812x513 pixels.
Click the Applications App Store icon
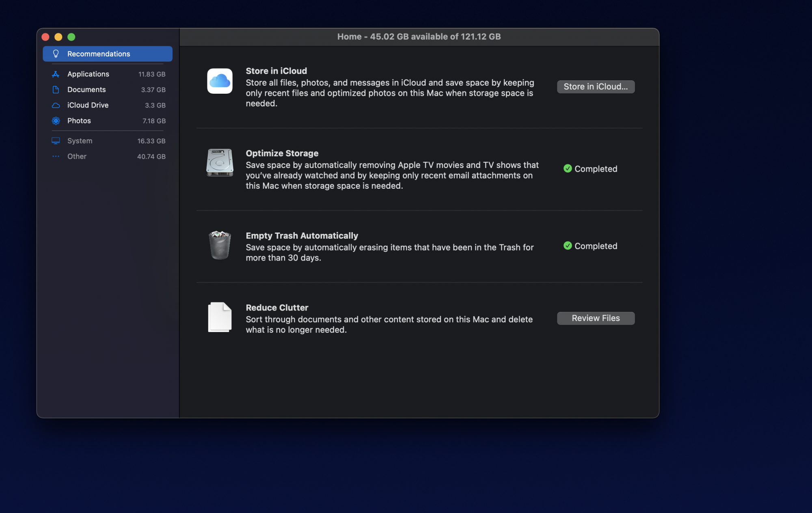coord(56,74)
